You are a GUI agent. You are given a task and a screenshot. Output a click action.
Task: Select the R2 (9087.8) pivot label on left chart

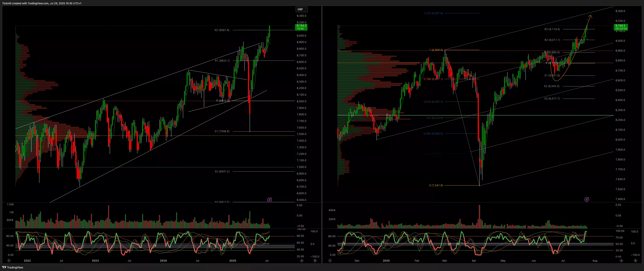pyautogui.click(x=222, y=30)
